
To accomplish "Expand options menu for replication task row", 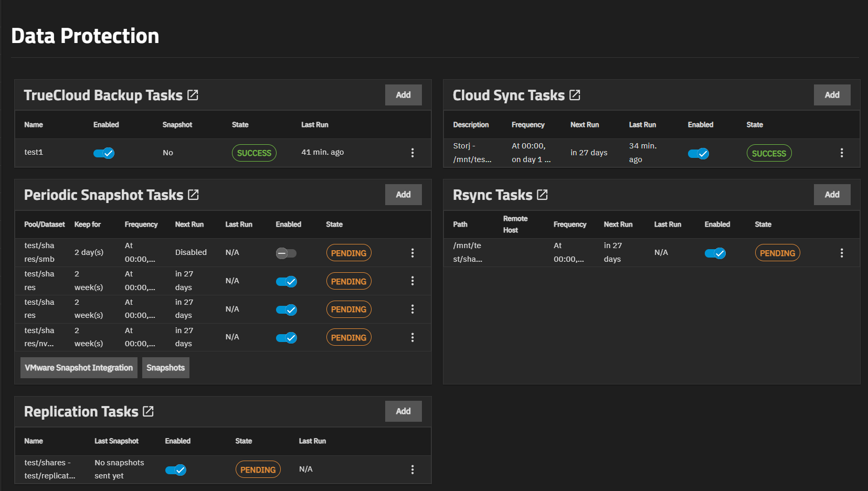I will pyautogui.click(x=412, y=469).
